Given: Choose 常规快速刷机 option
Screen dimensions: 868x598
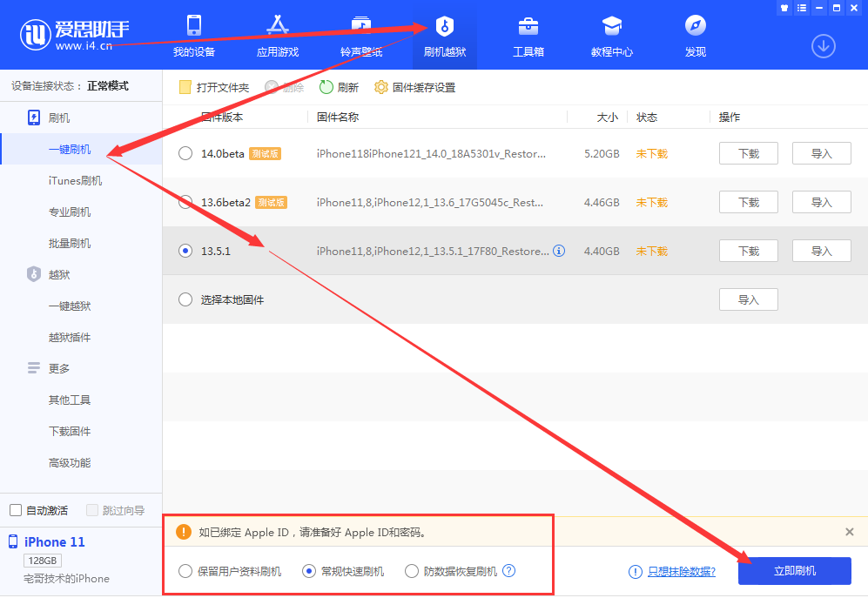Looking at the screenshot, I should click(309, 571).
